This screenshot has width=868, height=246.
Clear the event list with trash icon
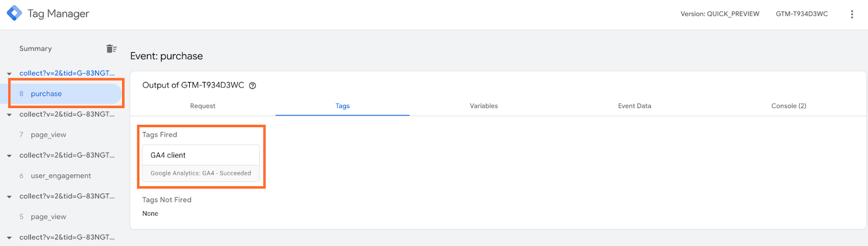pos(111,49)
